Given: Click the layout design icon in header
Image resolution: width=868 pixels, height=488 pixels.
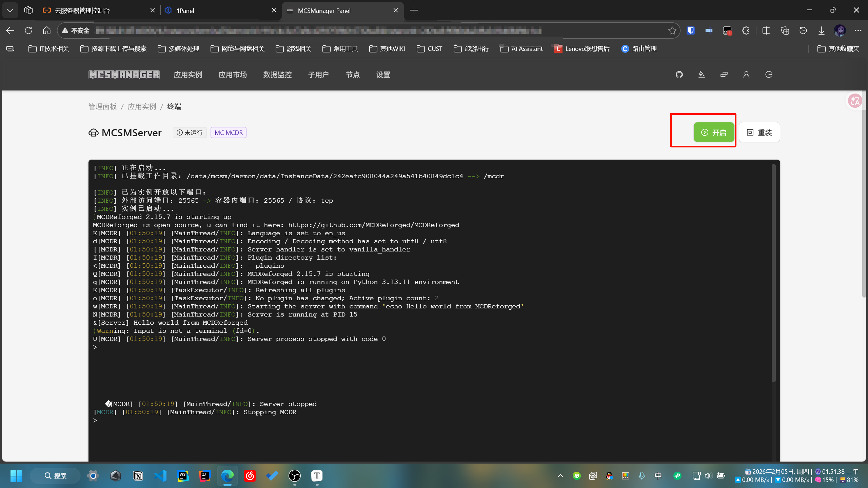Looking at the screenshot, I should pyautogui.click(x=724, y=75).
